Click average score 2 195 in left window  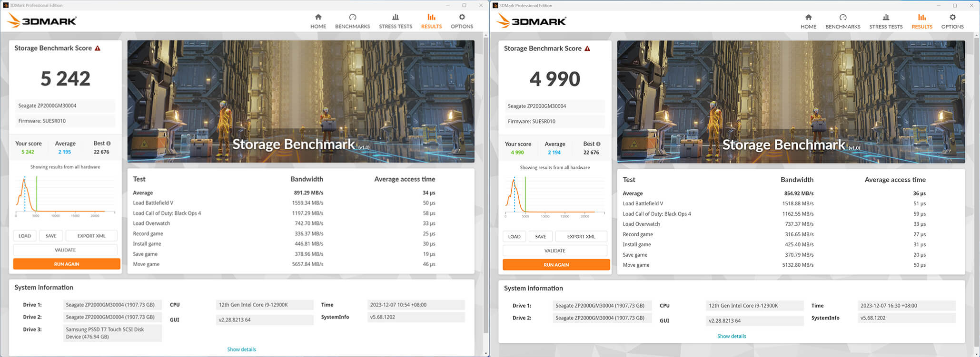tap(65, 152)
